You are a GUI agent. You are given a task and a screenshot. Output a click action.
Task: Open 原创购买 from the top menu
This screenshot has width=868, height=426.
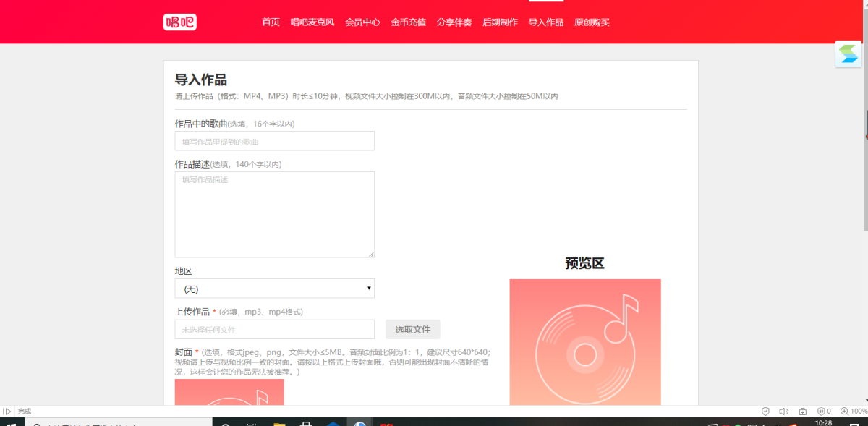pos(592,22)
